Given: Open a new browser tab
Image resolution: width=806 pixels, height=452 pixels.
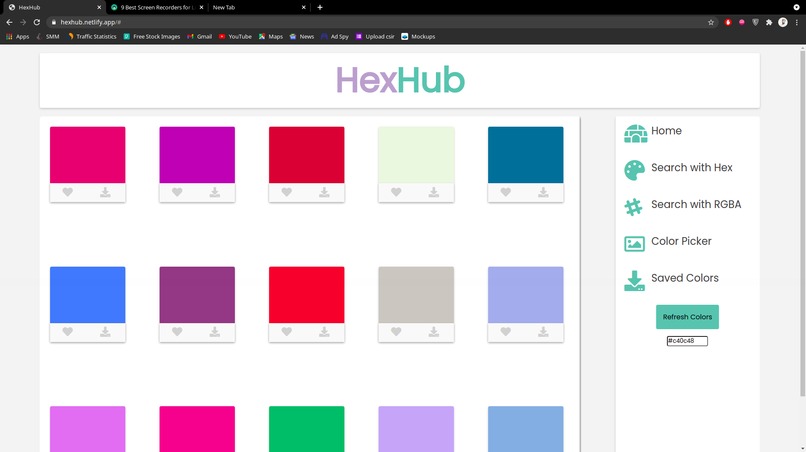Looking at the screenshot, I should click(x=320, y=7).
